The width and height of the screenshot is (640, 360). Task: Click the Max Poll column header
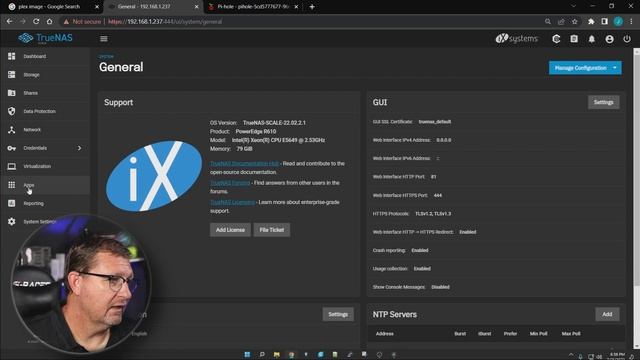pos(571,333)
